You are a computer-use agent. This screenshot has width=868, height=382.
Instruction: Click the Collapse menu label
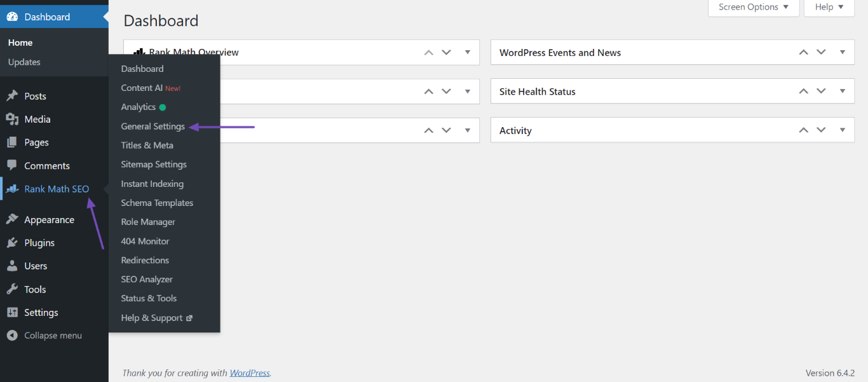point(53,336)
